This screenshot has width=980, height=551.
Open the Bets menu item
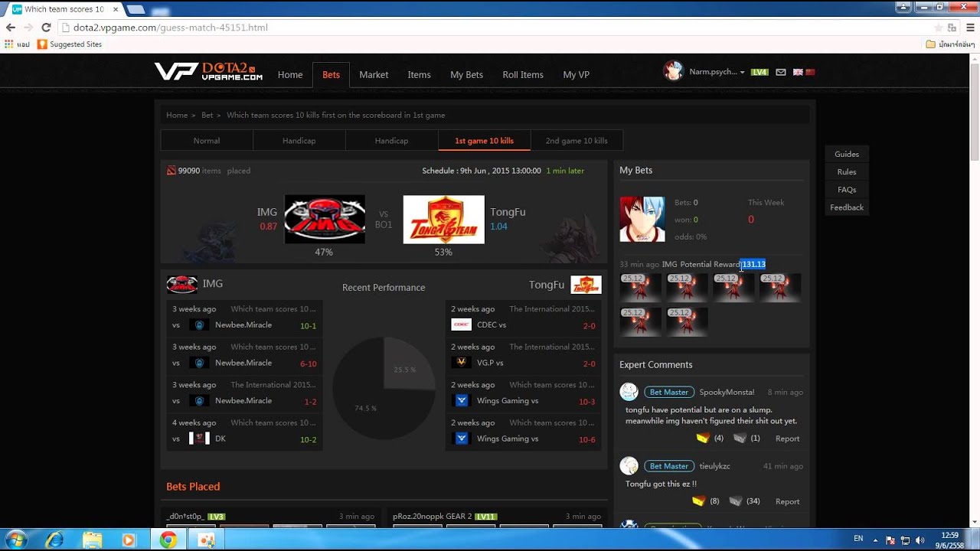pyautogui.click(x=331, y=74)
